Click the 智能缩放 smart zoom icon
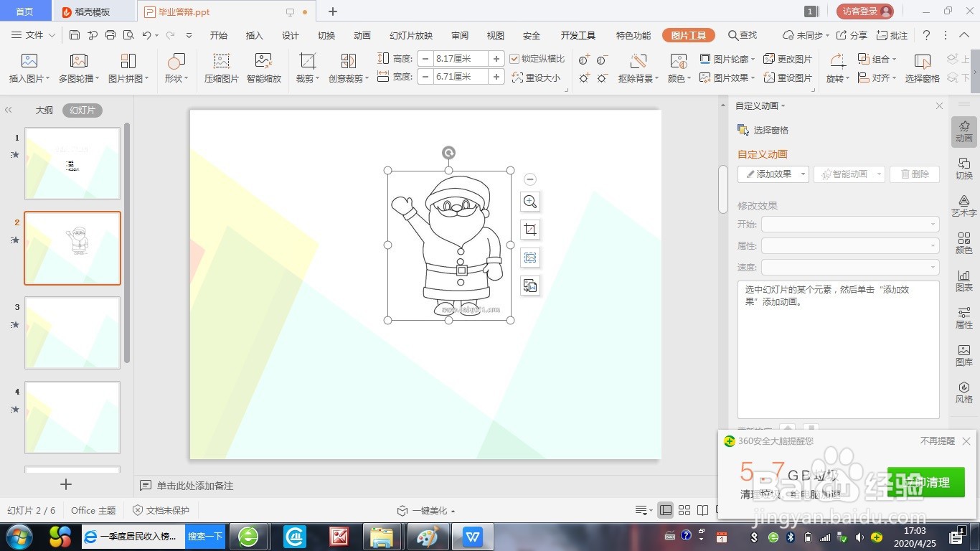The width and height of the screenshot is (980, 551). 263,67
